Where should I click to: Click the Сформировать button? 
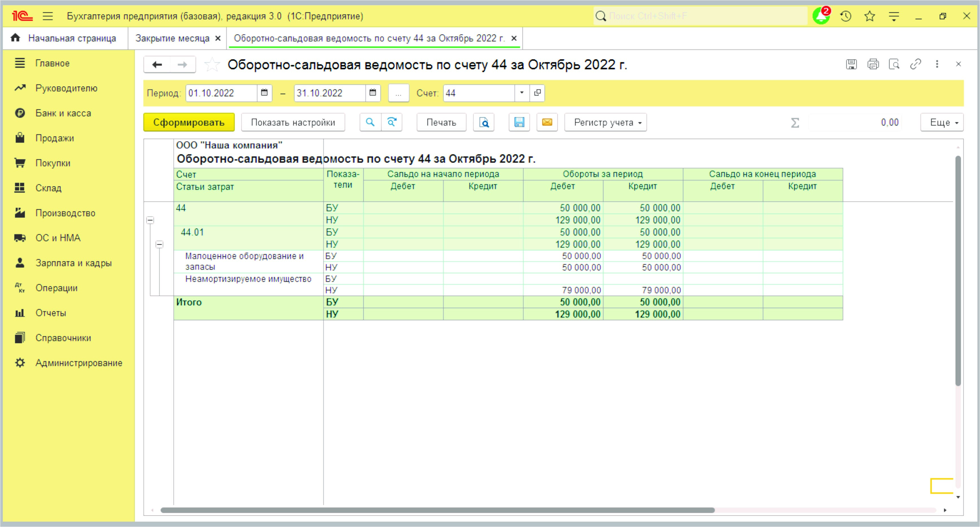pyautogui.click(x=188, y=122)
